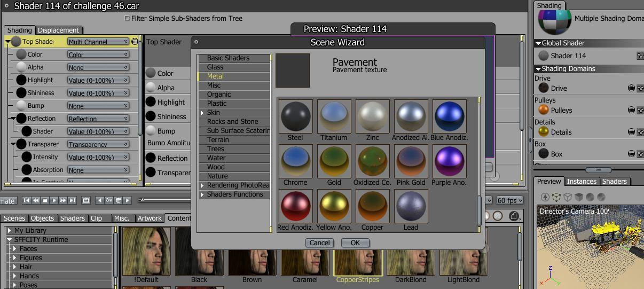Pick the Red Anodiz. shader sphere
The width and height of the screenshot is (644, 289).
tap(295, 206)
